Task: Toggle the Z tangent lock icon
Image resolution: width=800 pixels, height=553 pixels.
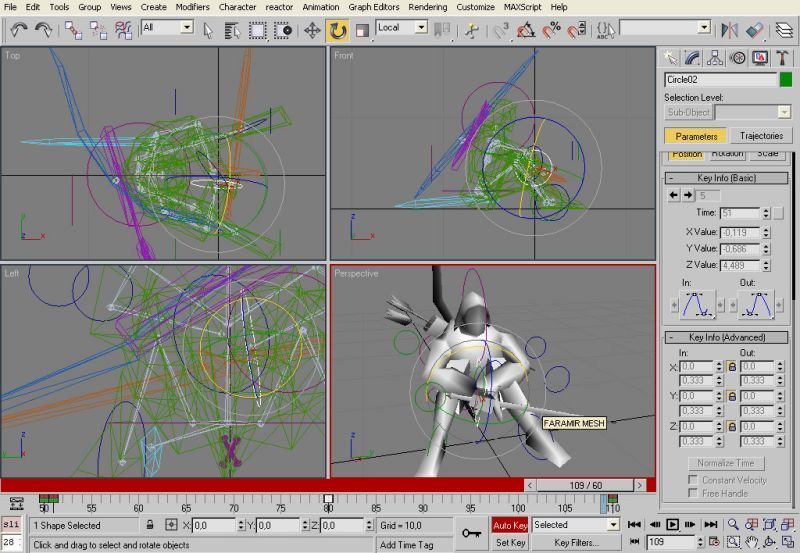Action: click(x=732, y=426)
